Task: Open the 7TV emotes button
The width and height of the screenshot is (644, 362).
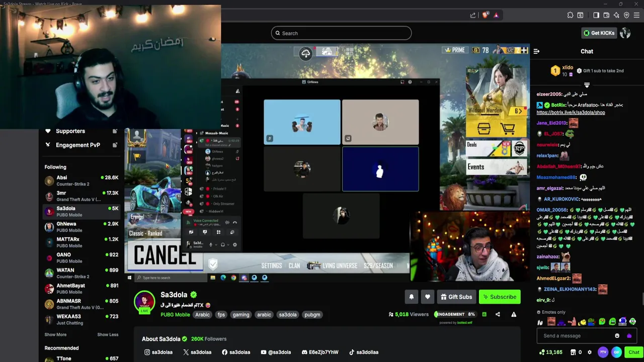Action: [603, 352]
